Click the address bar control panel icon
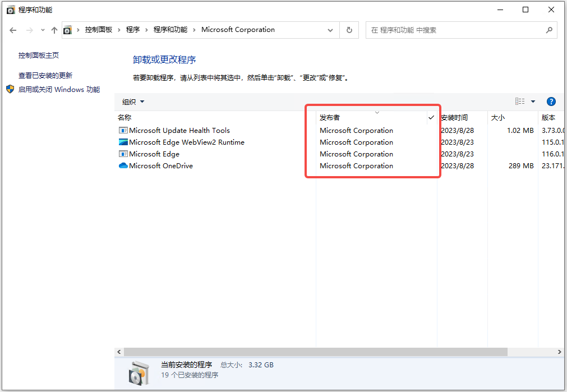 (68, 30)
